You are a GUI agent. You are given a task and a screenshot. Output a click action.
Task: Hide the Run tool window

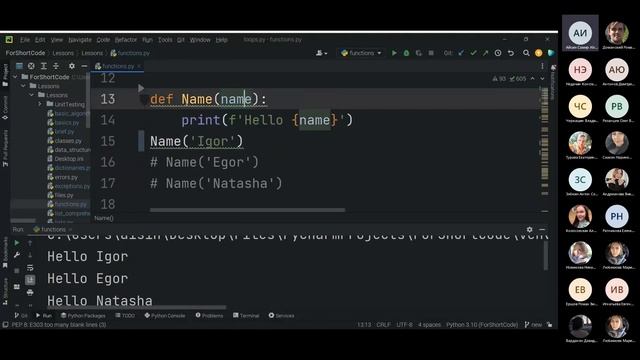point(542,229)
